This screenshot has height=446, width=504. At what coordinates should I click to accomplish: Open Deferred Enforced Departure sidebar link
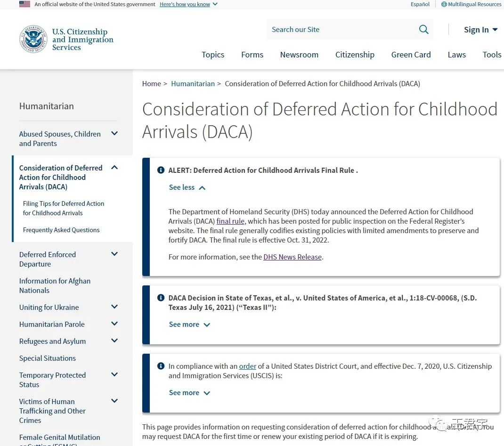point(47,259)
